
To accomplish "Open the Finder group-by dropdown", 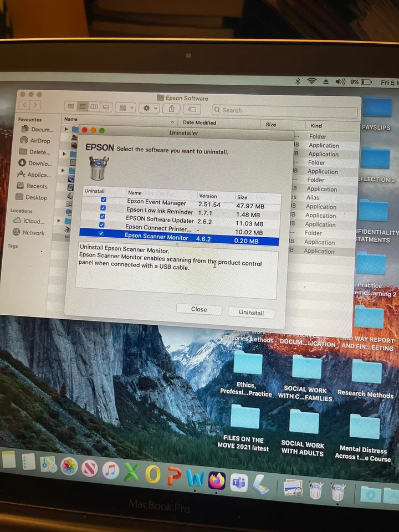I will 126,108.
